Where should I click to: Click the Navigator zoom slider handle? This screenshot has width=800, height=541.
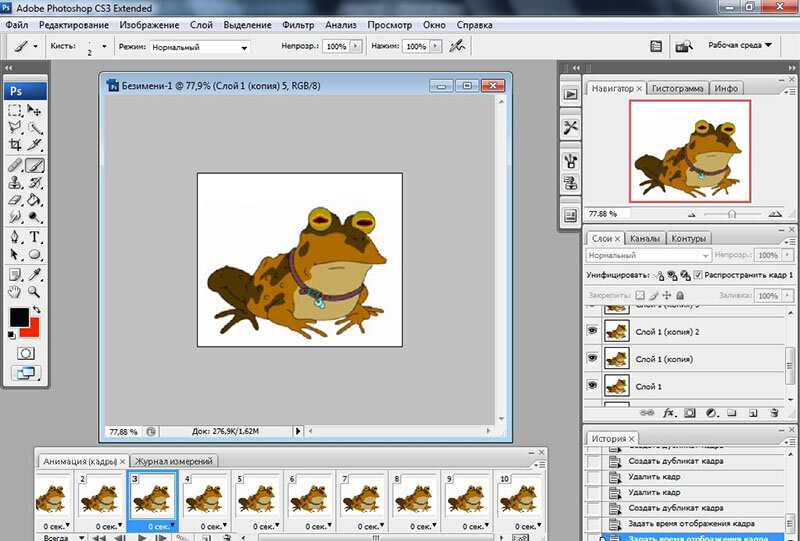pos(732,214)
